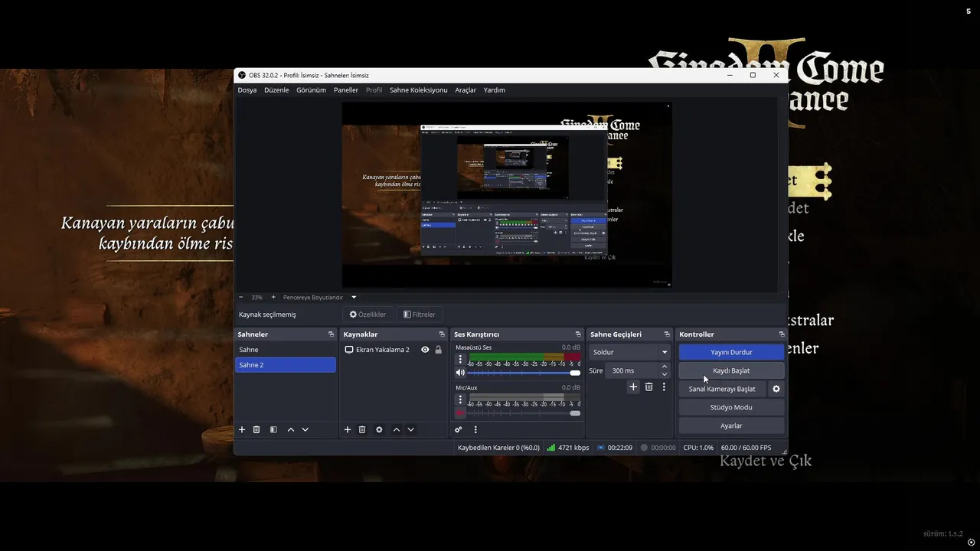This screenshot has width=980, height=551.
Task: Pop out the Kontroller dock
Action: pyautogui.click(x=782, y=334)
